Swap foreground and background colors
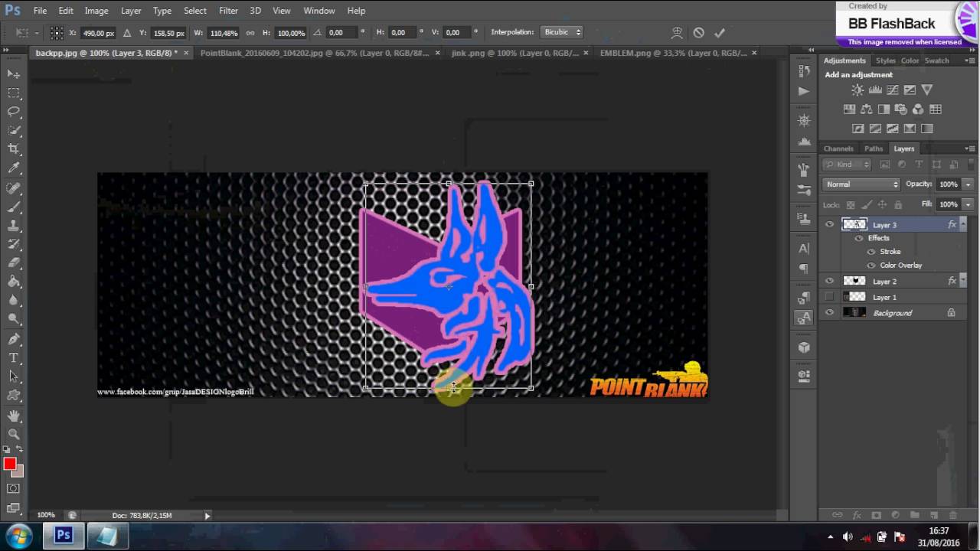The width and height of the screenshot is (980, 551). pos(19,450)
